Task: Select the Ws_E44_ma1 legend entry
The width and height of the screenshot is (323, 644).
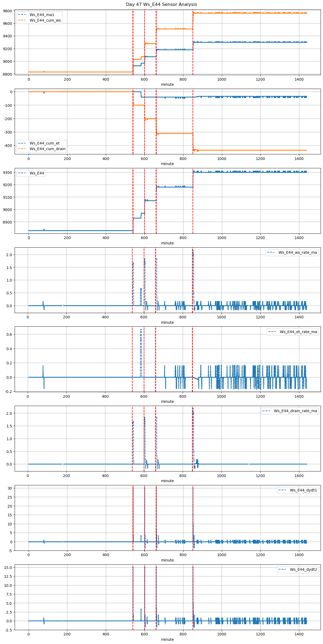Action: [x=42, y=15]
